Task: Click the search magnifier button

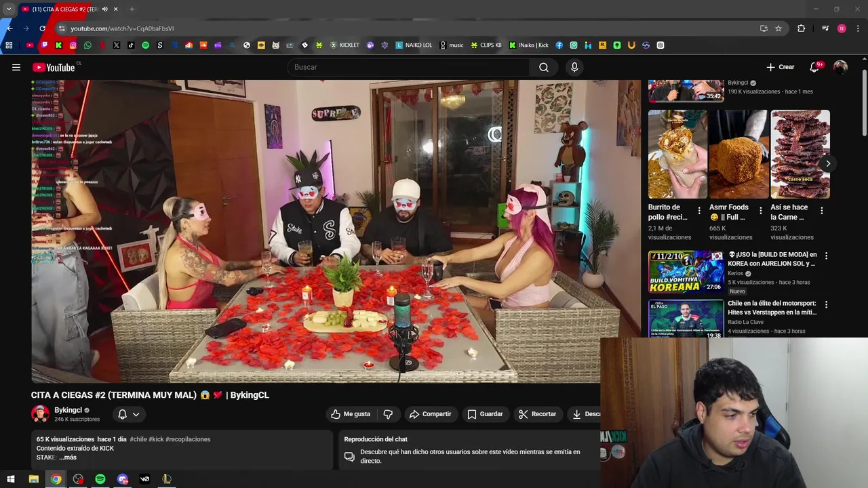Action: [544, 67]
